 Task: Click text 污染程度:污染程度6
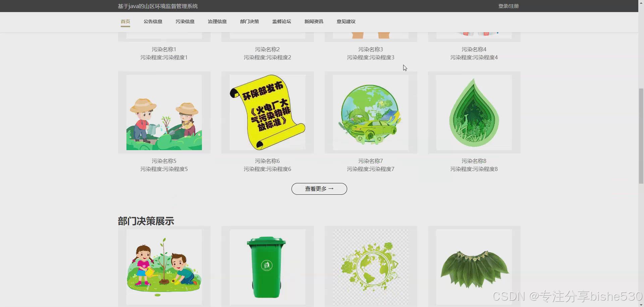pos(267,169)
